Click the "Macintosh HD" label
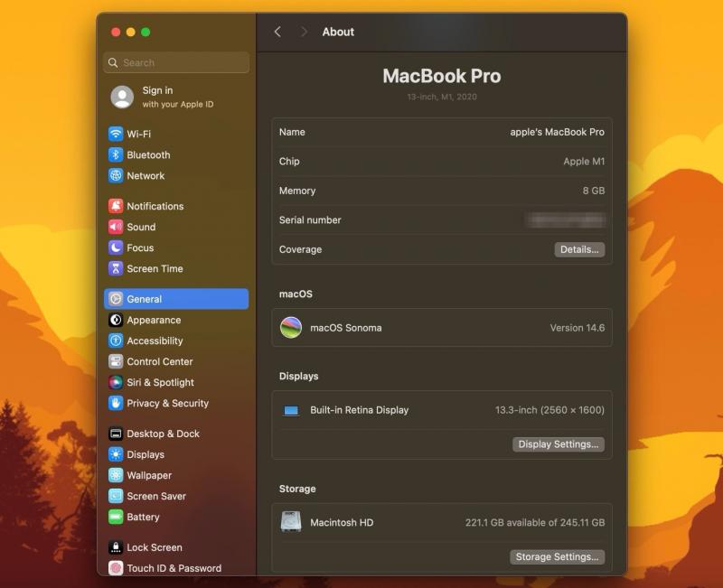 [x=342, y=522]
